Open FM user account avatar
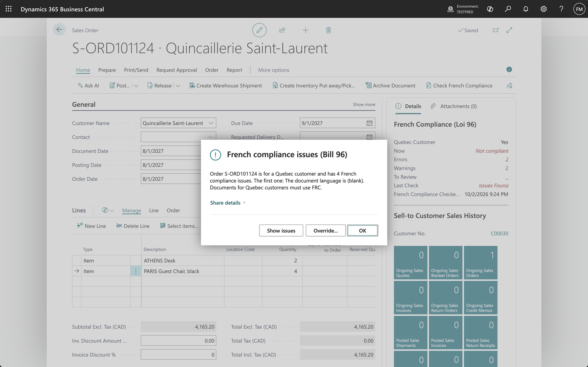This screenshot has height=367, width=588. click(x=579, y=9)
